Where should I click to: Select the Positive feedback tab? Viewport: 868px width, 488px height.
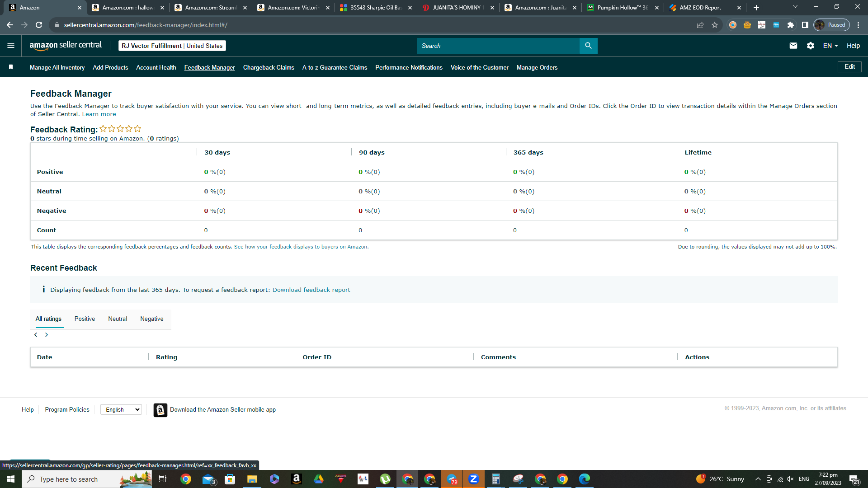(x=85, y=319)
